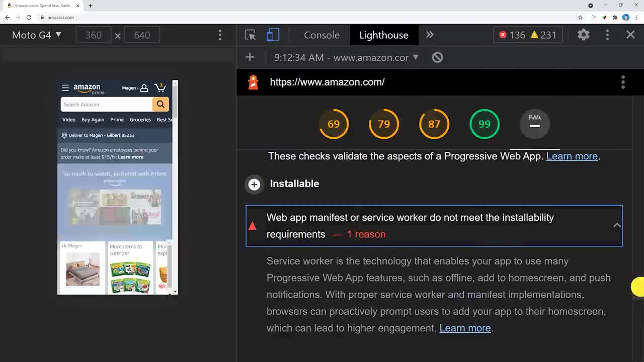
Task: Jump to the score 99 gauge
Action: pyautogui.click(x=485, y=124)
